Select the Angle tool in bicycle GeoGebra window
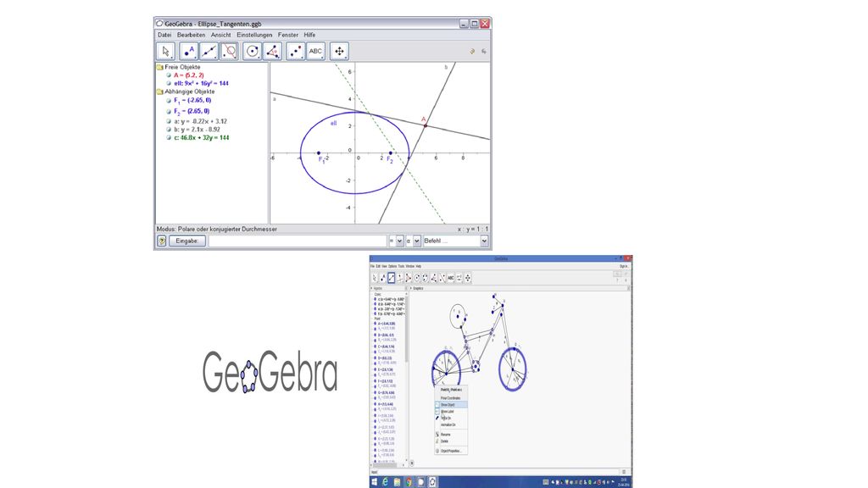 (433, 278)
